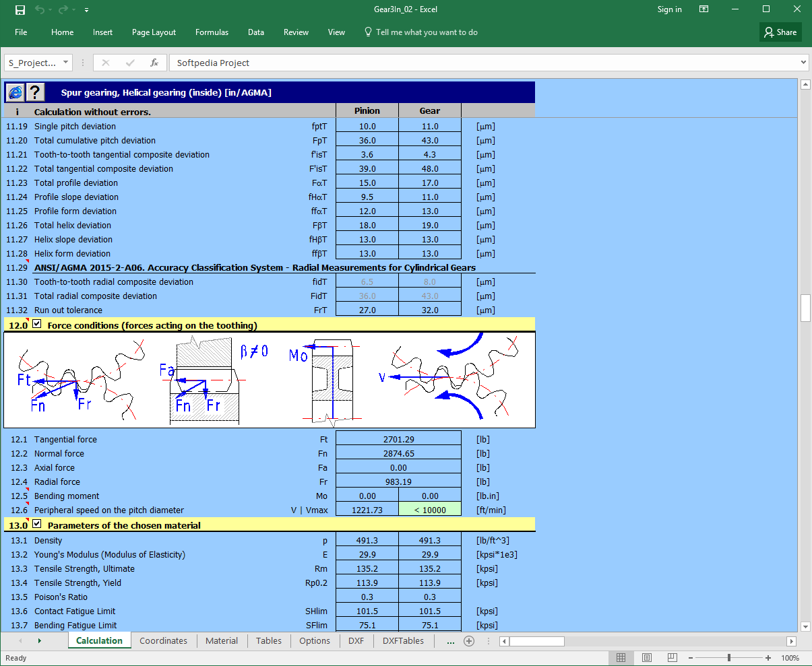
Task: Click the Share button
Action: (780, 32)
